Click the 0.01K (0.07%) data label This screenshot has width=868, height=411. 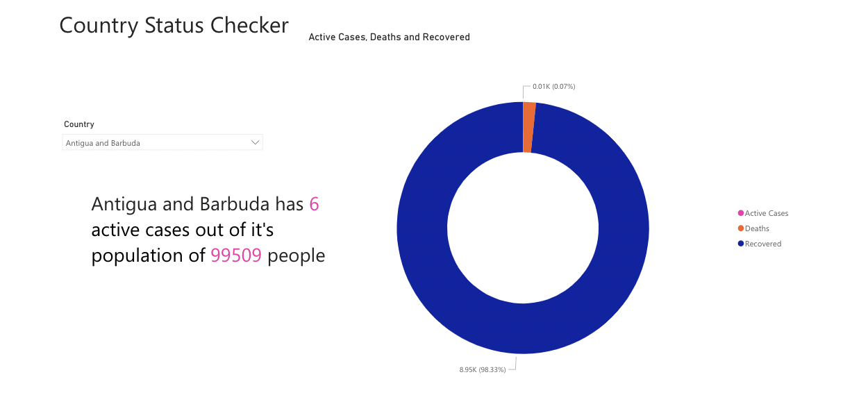coord(553,87)
